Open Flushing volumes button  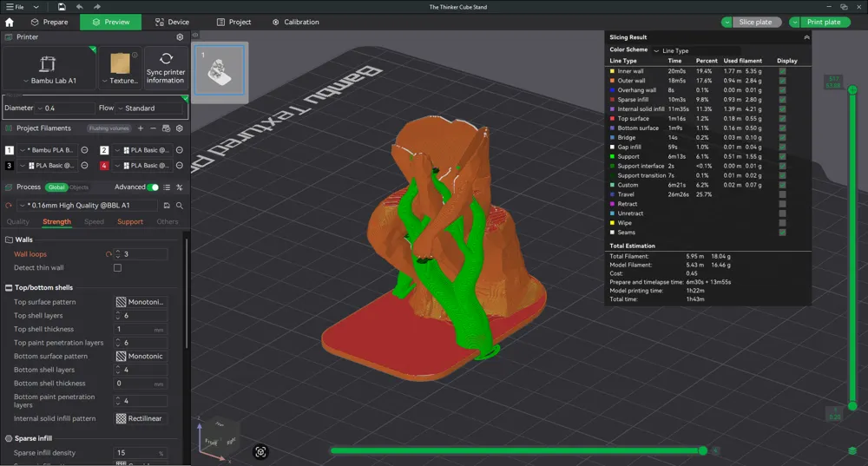[x=109, y=128]
